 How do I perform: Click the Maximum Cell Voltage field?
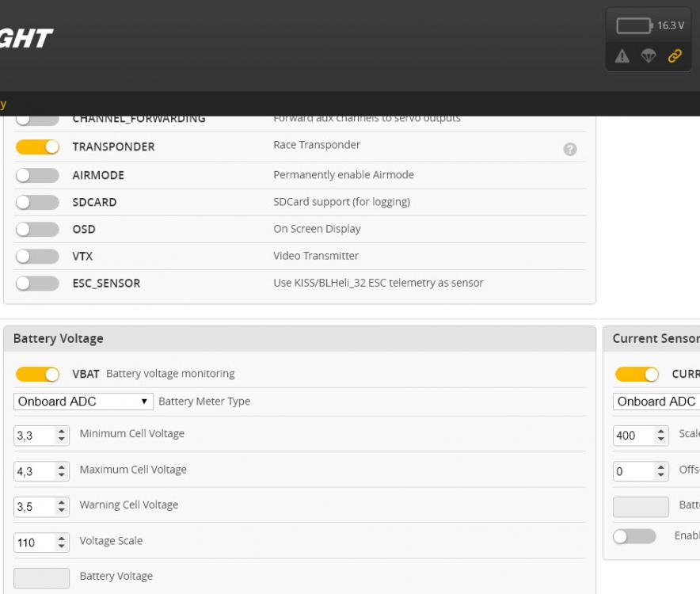34,470
